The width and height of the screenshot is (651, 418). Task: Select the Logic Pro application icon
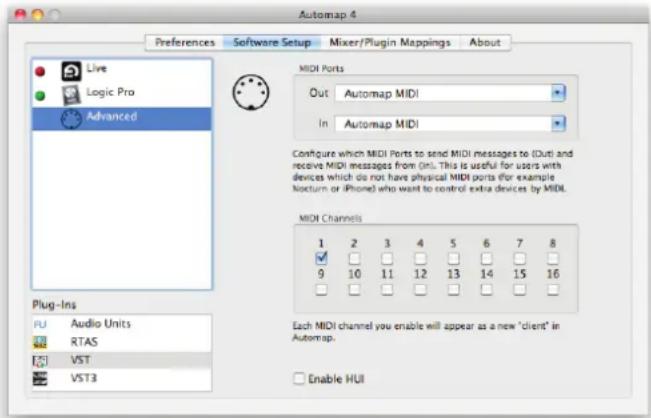click(x=71, y=95)
